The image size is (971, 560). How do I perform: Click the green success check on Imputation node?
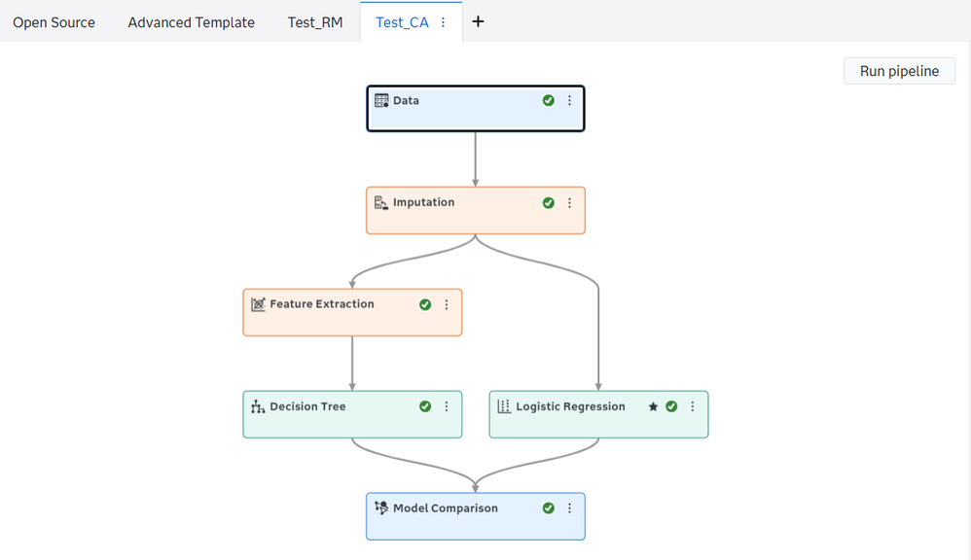549,203
